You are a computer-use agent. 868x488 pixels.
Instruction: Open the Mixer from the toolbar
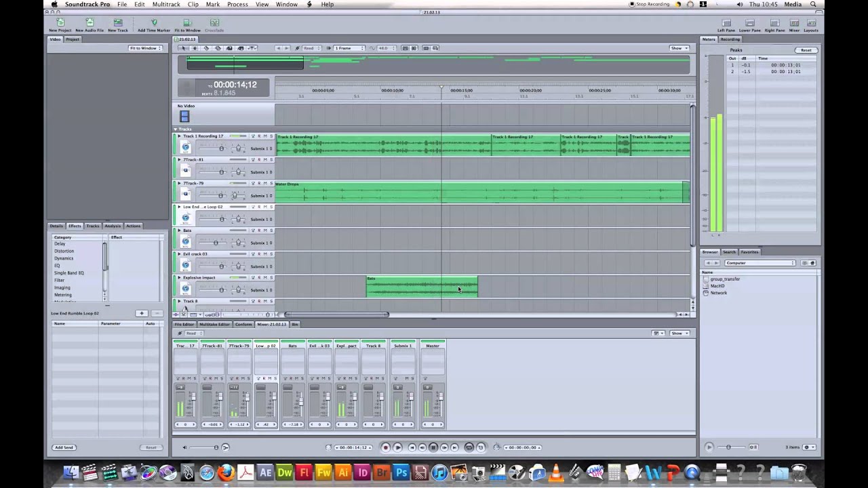(x=794, y=22)
